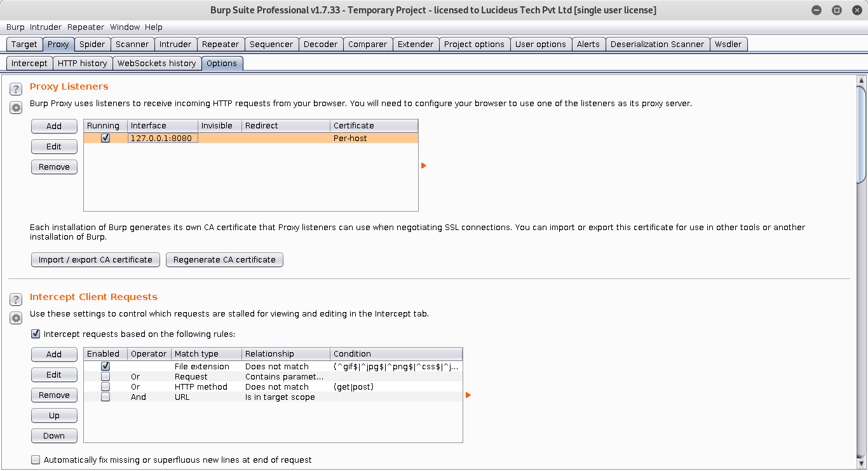Image resolution: width=868 pixels, height=471 pixels.
Task: Close the Burp Suite window
Action: pos(856,10)
